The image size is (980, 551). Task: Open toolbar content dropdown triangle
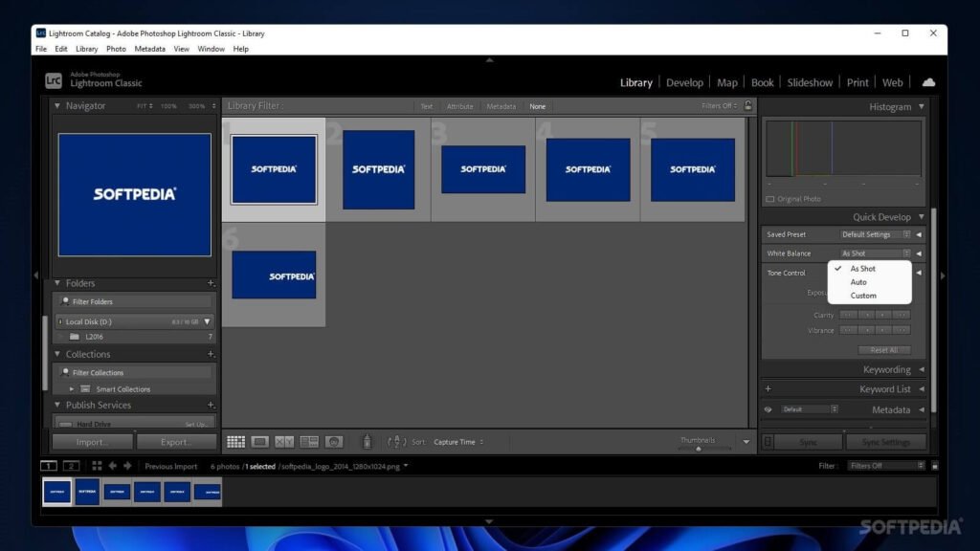click(746, 442)
